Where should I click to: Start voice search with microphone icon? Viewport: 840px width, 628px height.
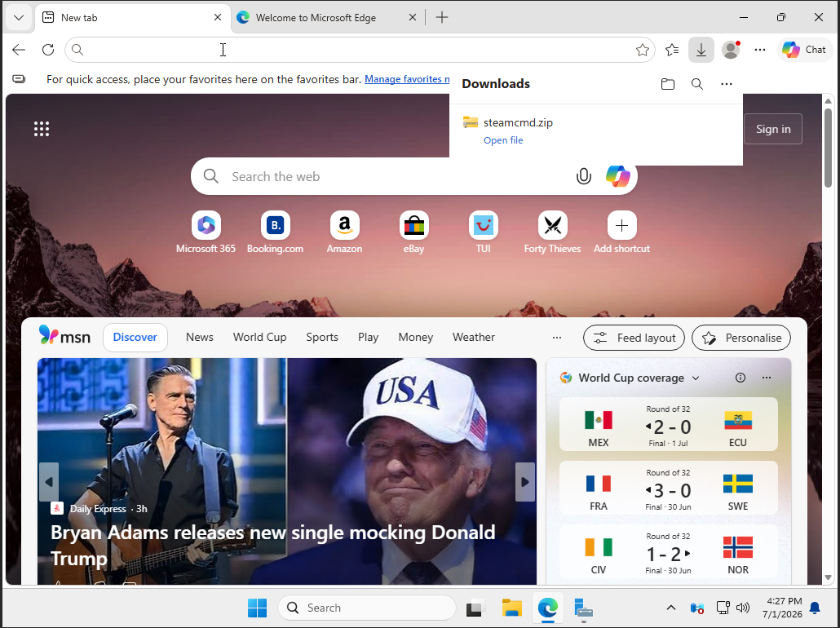[x=583, y=176]
